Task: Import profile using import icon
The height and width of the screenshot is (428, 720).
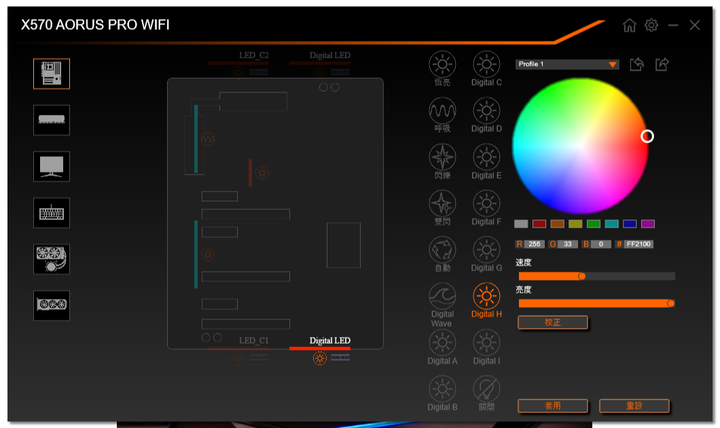Action: [x=636, y=64]
